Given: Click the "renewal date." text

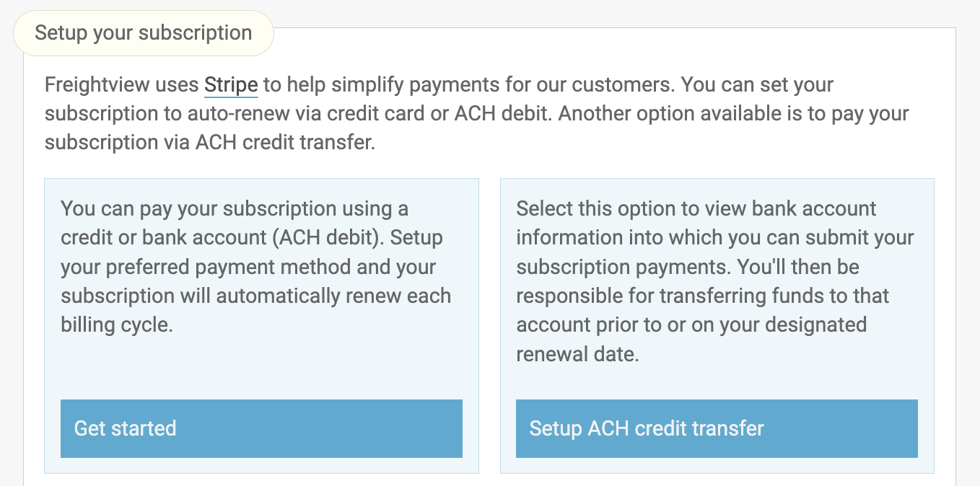Looking at the screenshot, I should tap(577, 354).
